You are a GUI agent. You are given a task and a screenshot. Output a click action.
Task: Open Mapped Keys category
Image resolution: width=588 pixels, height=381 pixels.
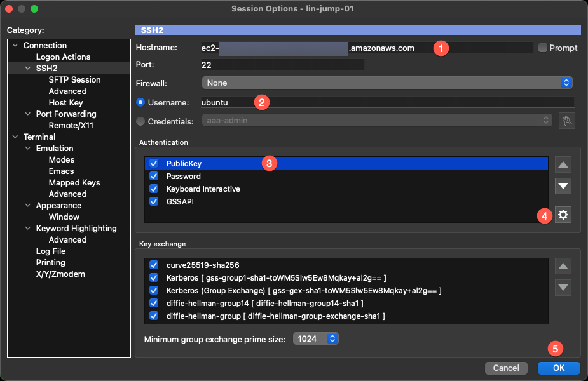click(x=74, y=182)
